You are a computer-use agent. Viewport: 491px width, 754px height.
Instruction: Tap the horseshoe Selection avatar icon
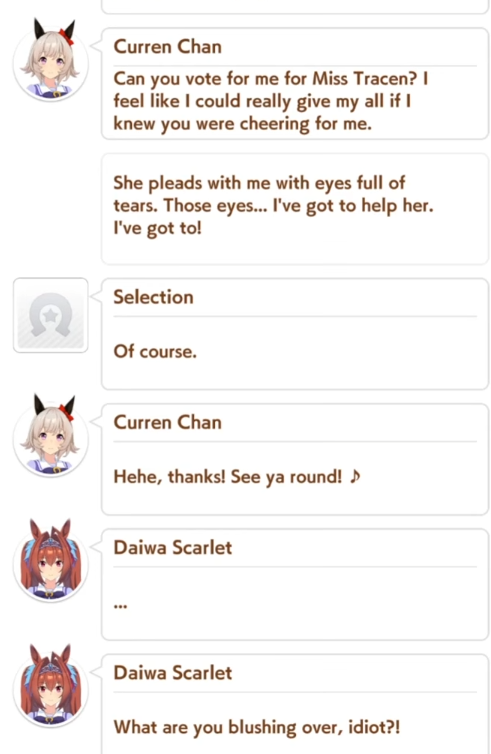tap(50, 315)
